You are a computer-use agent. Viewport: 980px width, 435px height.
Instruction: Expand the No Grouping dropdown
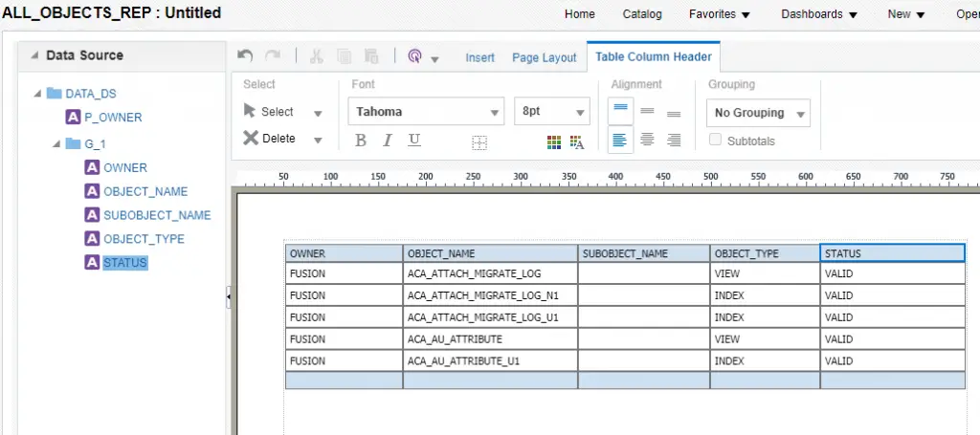pyautogui.click(x=759, y=113)
